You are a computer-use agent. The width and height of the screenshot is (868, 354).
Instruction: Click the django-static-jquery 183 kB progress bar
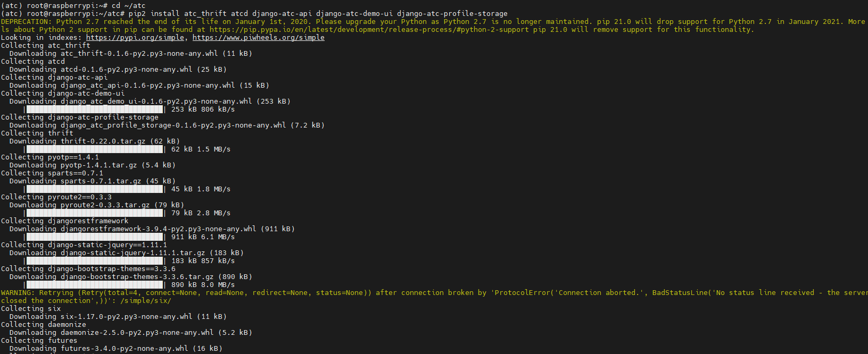point(94,261)
